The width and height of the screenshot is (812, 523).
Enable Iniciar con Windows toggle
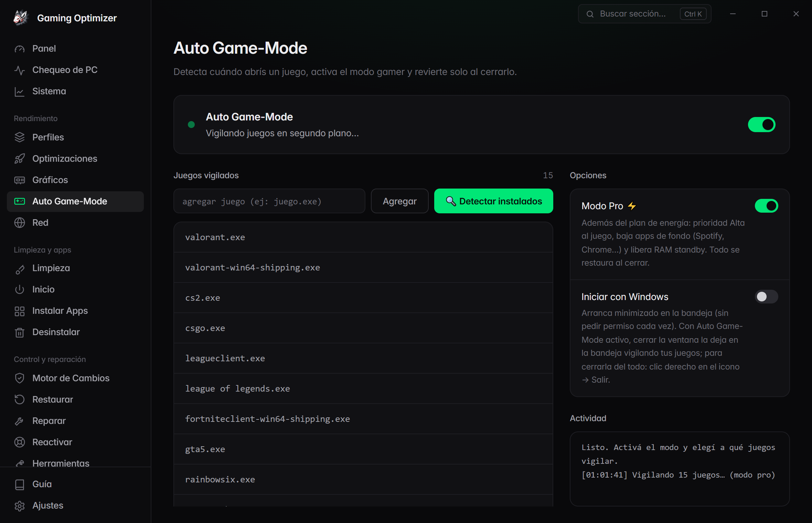tap(766, 297)
